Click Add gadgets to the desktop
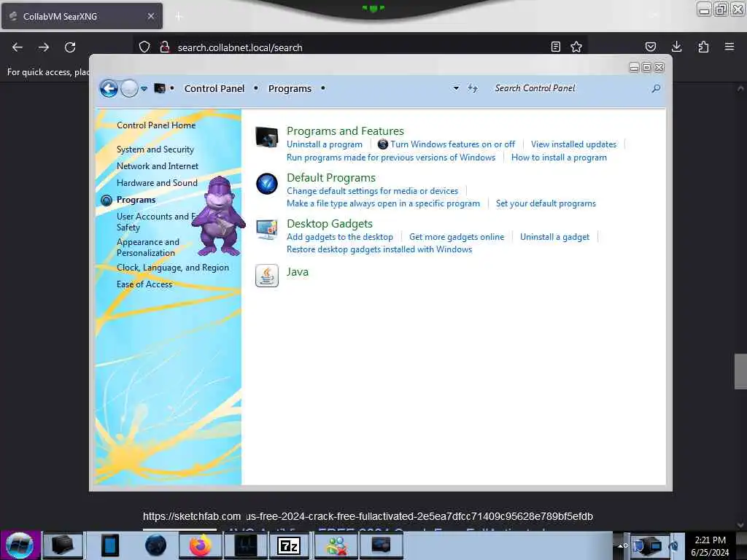 pos(340,237)
